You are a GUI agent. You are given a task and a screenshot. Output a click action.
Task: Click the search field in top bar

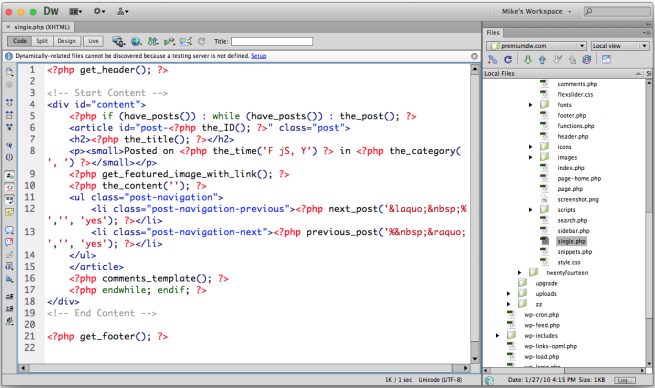point(616,11)
